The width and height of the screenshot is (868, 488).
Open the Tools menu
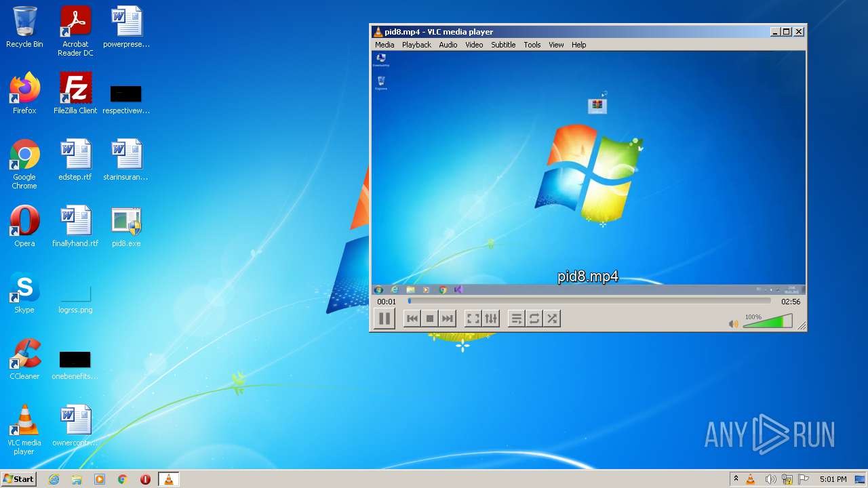click(x=532, y=45)
